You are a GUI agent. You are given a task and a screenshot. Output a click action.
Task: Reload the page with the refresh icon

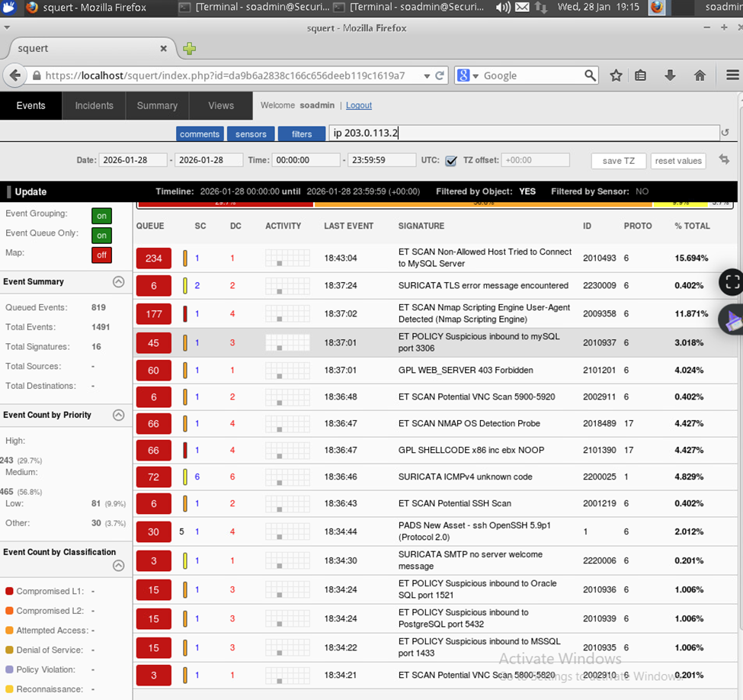point(440,76)
